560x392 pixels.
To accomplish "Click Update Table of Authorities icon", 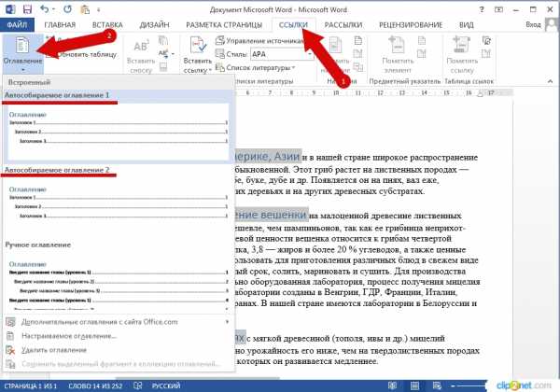I will pos(486,54).
